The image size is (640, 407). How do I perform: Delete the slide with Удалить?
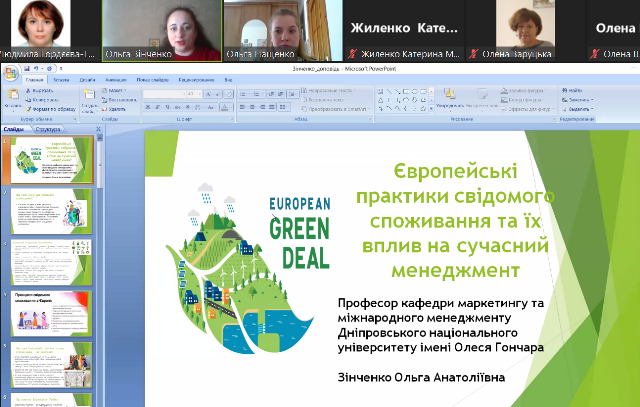coord(113,109)
